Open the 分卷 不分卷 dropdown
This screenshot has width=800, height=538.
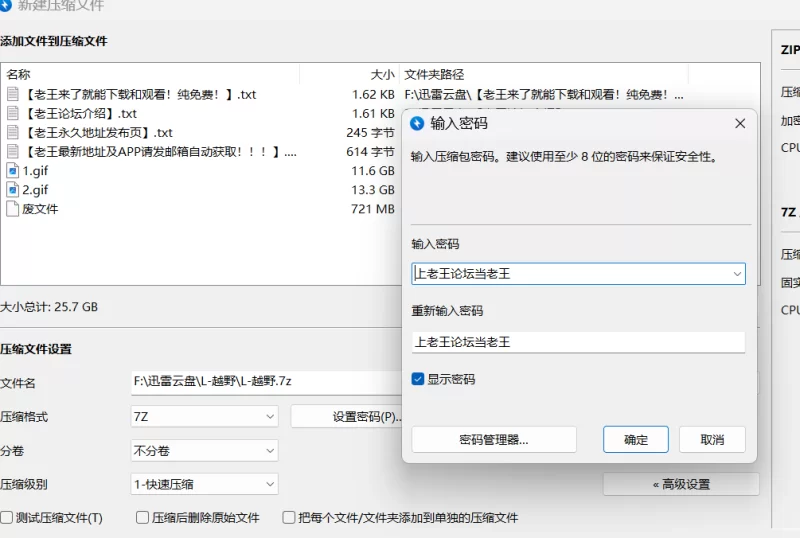pyautogui.click(x=204, y=451)
